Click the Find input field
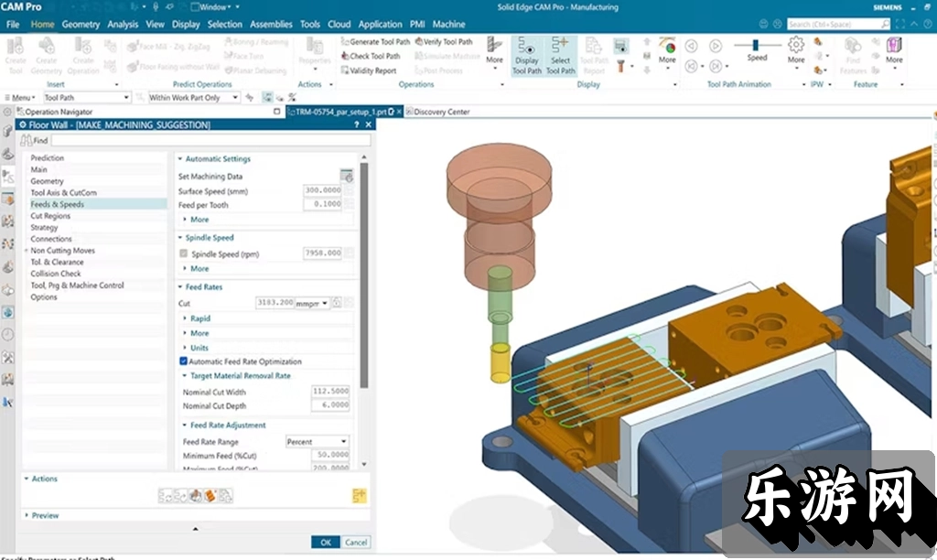The width and height of the screenshot is (937, 560). 210,140
